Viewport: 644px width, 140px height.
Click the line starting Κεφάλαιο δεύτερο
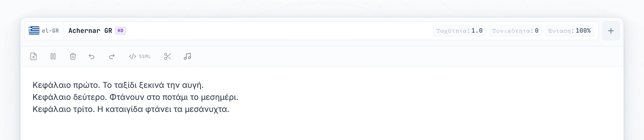point(135,97)
